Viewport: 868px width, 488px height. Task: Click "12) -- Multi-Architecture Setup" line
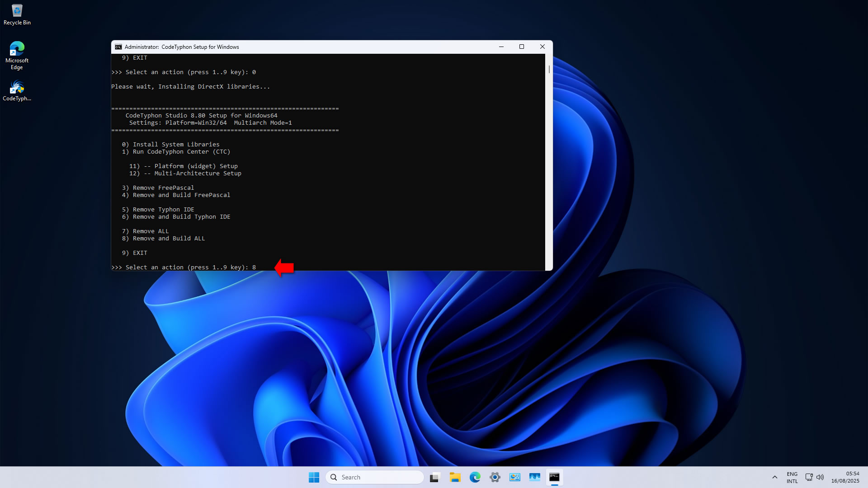[185, 174]
